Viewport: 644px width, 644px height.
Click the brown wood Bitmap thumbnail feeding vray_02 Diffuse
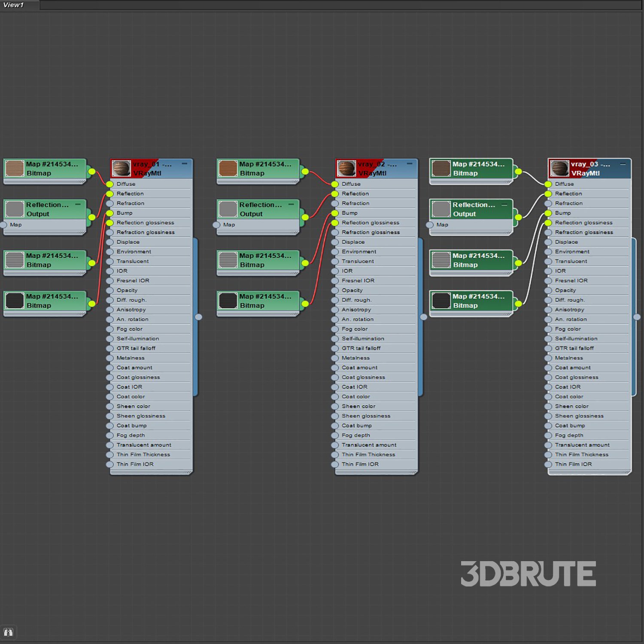pyautogui.click(x=228, y=169)
